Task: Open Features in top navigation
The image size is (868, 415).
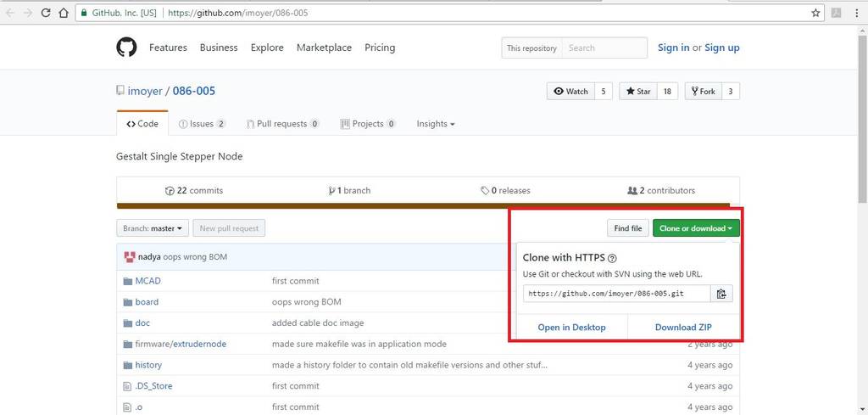Action: [x=169, y=48]
